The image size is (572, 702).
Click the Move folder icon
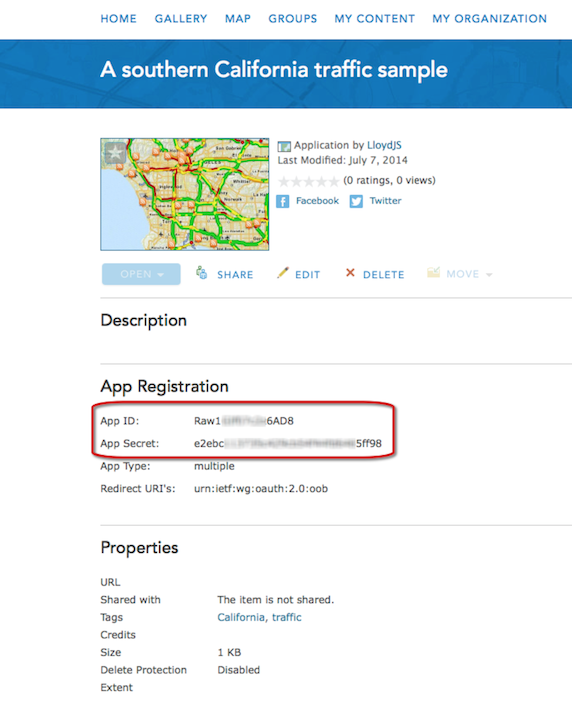(433, 273)
